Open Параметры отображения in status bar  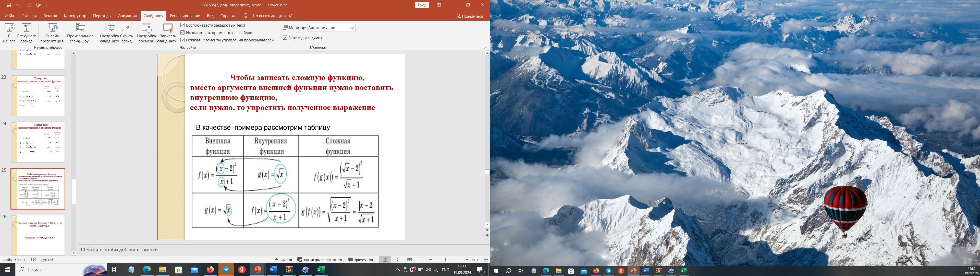click(x=320, y=260)
